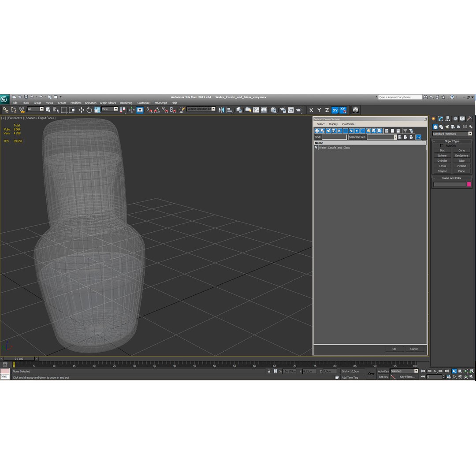
Task: Activate the Select and Rotate tool
Action: (x=89, y=110)
